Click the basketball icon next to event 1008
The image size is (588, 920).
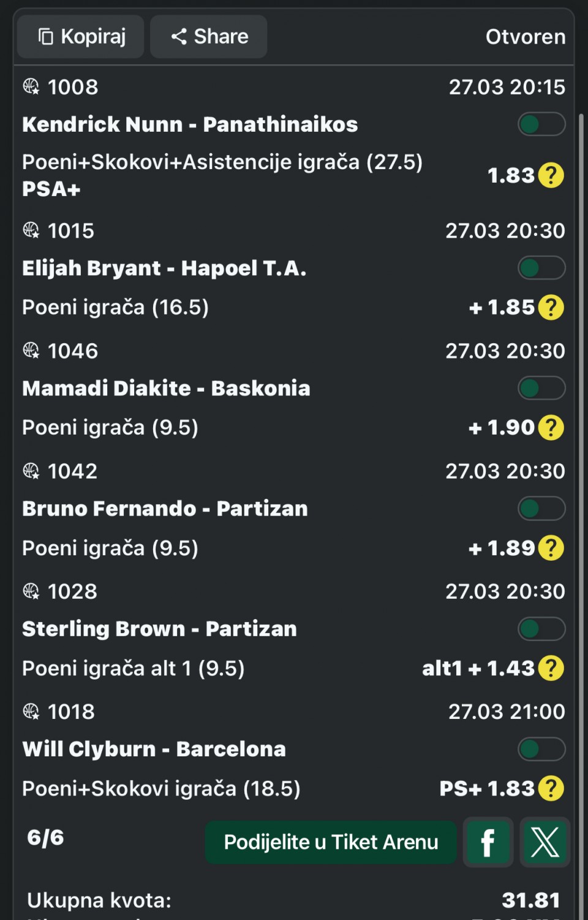tap(31, 86)
